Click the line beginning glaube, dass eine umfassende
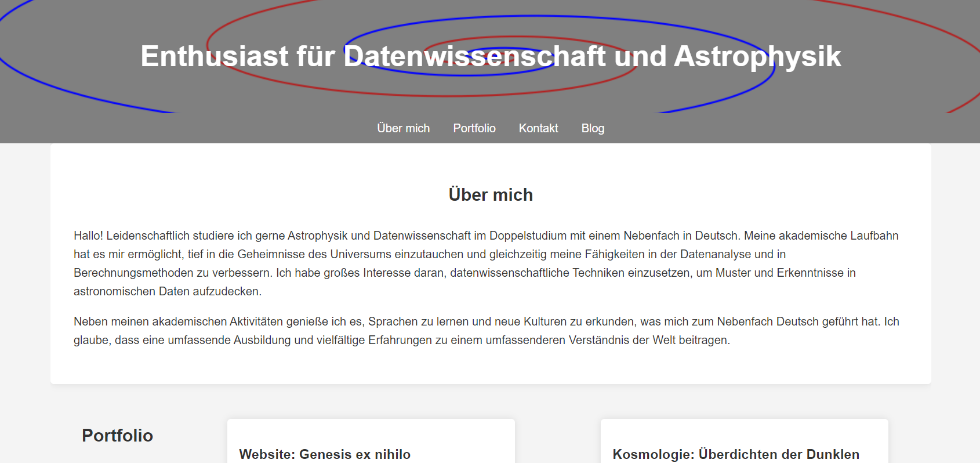 (x=401, y=340)
